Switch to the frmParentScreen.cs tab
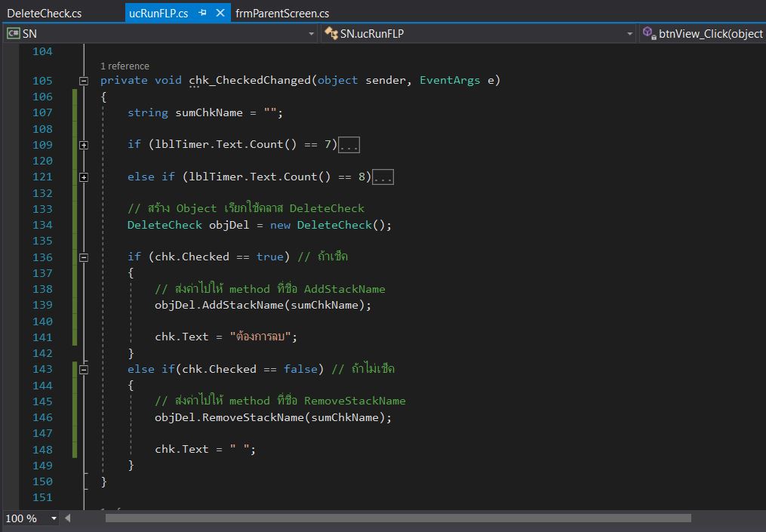The width and height of the screenshot is (766, 532). point(282,14)
